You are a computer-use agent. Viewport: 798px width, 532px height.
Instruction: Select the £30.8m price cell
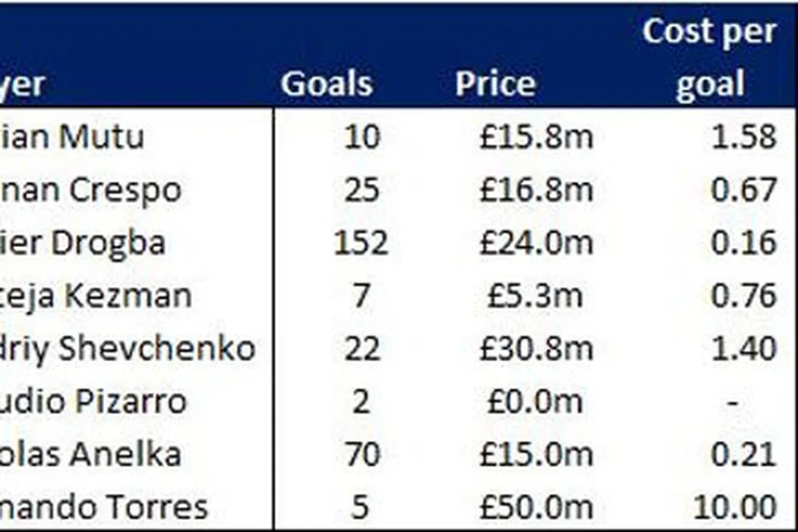[536, 349]
